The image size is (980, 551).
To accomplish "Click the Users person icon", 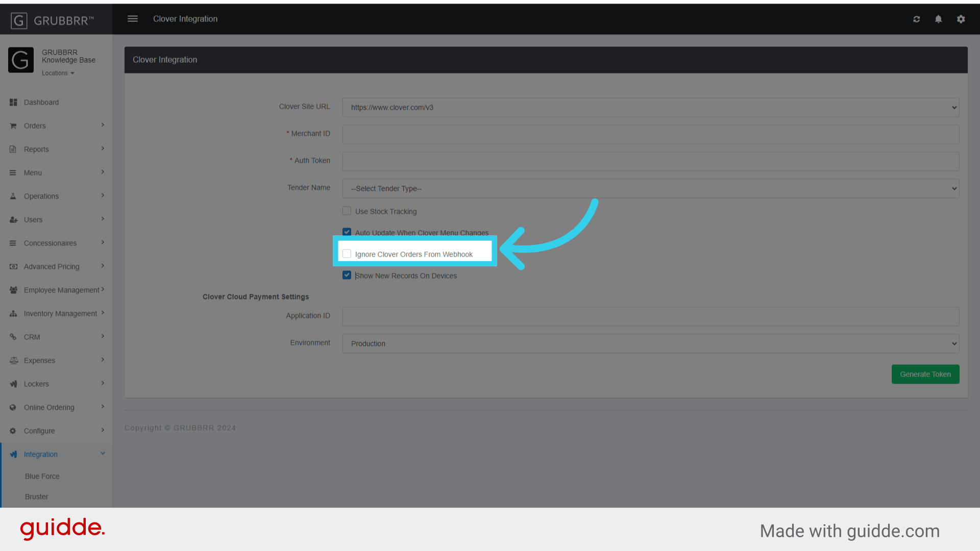I will [13, 220].
